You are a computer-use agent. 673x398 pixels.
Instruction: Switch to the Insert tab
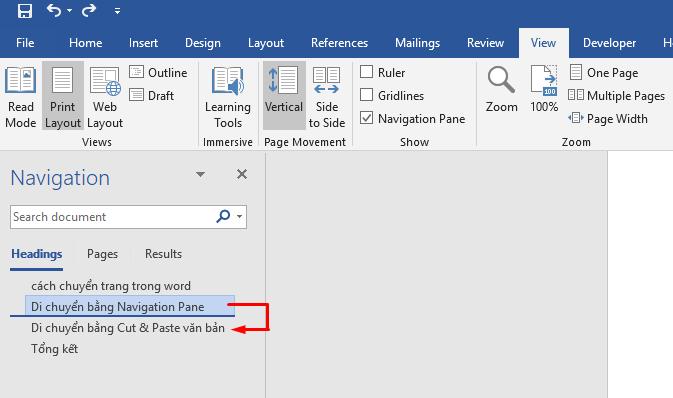[x=143, y=43]
